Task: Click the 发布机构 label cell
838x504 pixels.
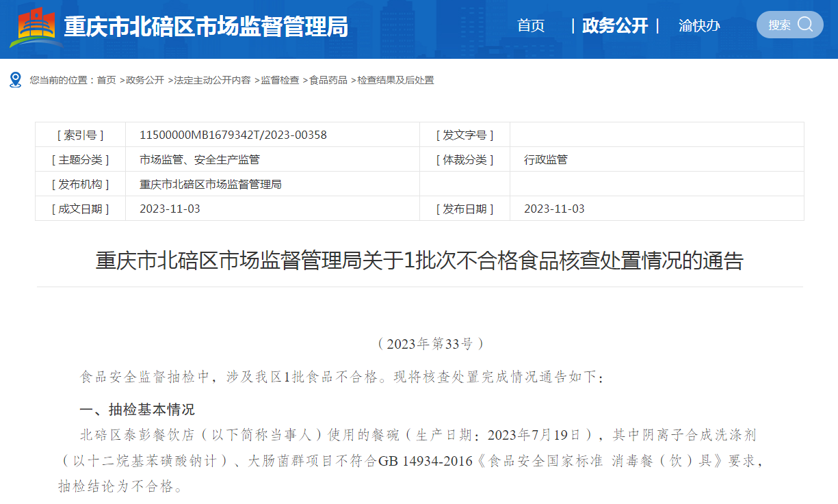Action: coord(80,184)
